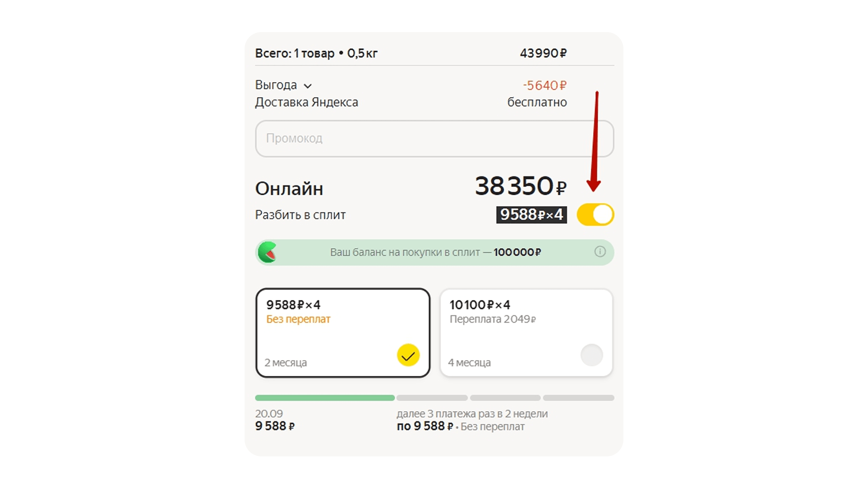The width and height of the screenshot is (868, 488).
Task: Focus the Промокод input field
Action: click(x=434, y=138)
